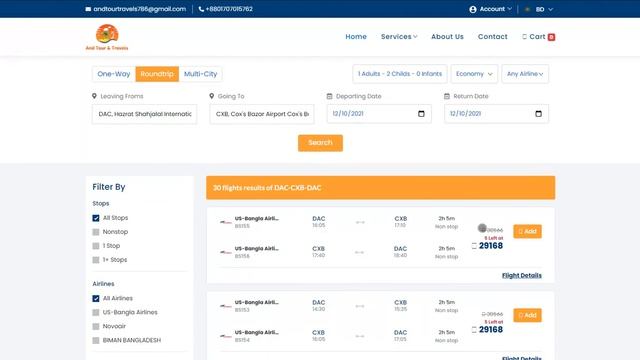Click the Going To location pin icon
This screenshot has width=640, height=360.
tap(211, 96)
